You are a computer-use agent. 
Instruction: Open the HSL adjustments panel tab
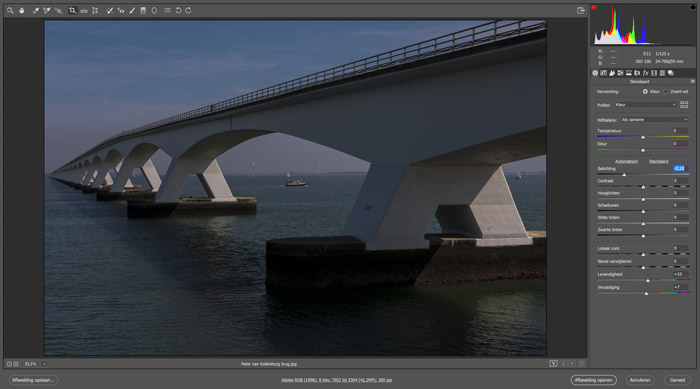tap(620, 73)
